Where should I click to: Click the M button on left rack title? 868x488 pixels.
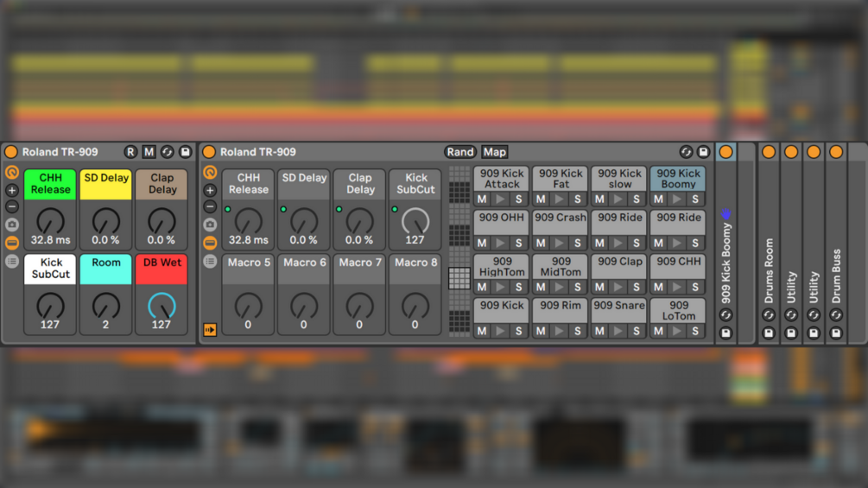tap(149, 152)
